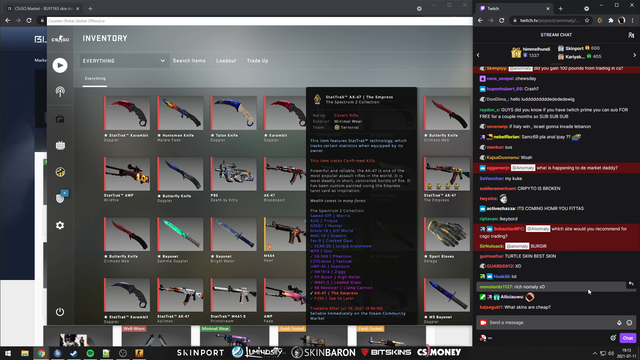Open the extensions puzzle icon in Twitch window
Image resolution: width=640 pixels, height=360 pixels.
click(611, 20)
